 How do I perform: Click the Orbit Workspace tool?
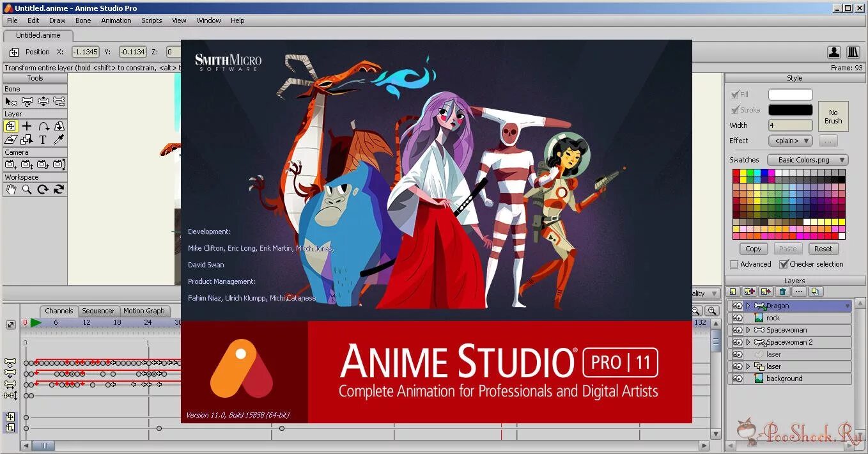click(x=59, y=189)
